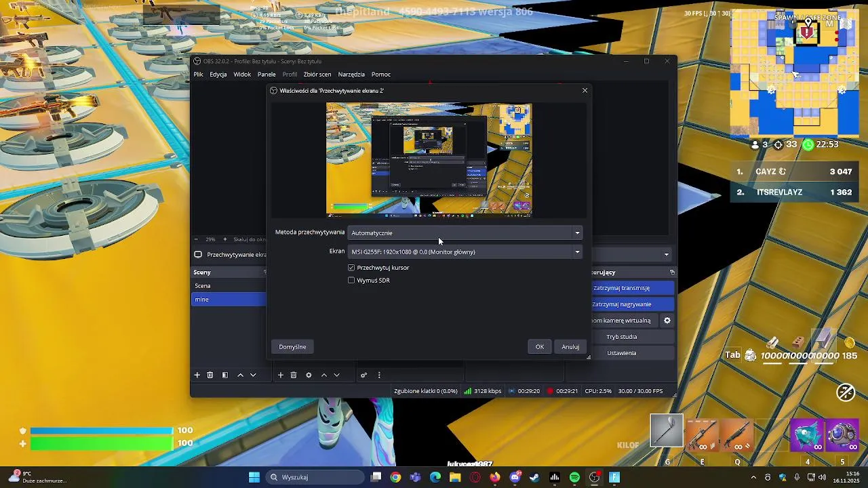
Task: Open Steam from taskbar
Action: point(535,477)
